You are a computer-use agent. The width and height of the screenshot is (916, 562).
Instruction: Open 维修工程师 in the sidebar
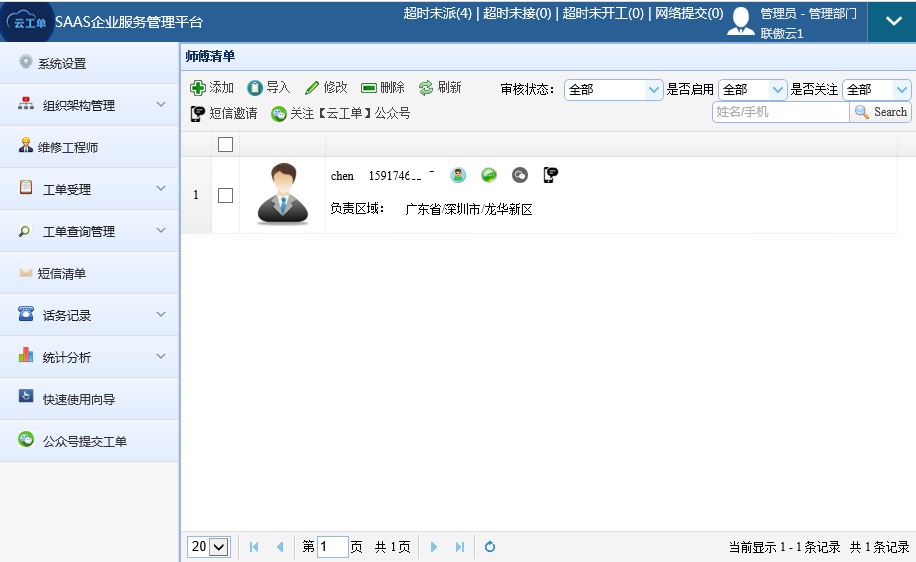click(68, 147)
